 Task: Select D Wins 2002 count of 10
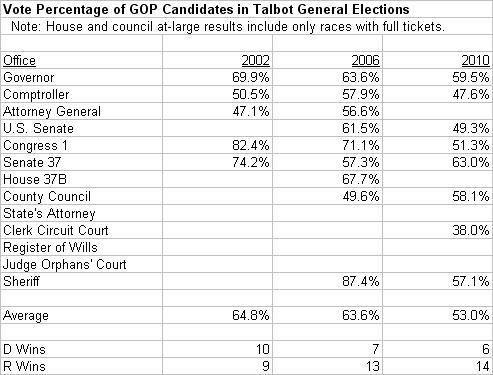coord(262,349)
